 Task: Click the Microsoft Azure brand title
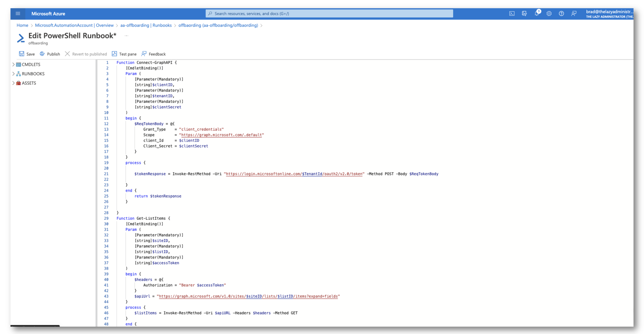click(48, 14)
